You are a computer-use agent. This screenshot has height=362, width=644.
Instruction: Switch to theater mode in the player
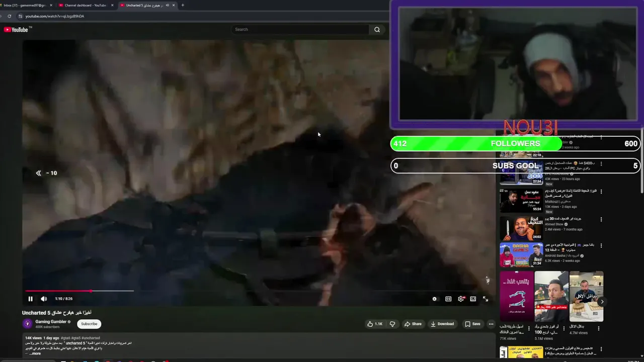pos(473,299)
